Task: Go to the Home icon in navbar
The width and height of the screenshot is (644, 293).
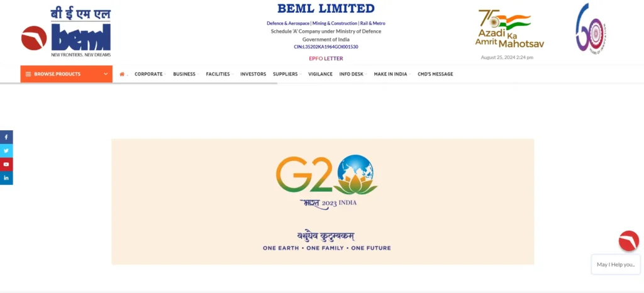Action: pos(122,74)
